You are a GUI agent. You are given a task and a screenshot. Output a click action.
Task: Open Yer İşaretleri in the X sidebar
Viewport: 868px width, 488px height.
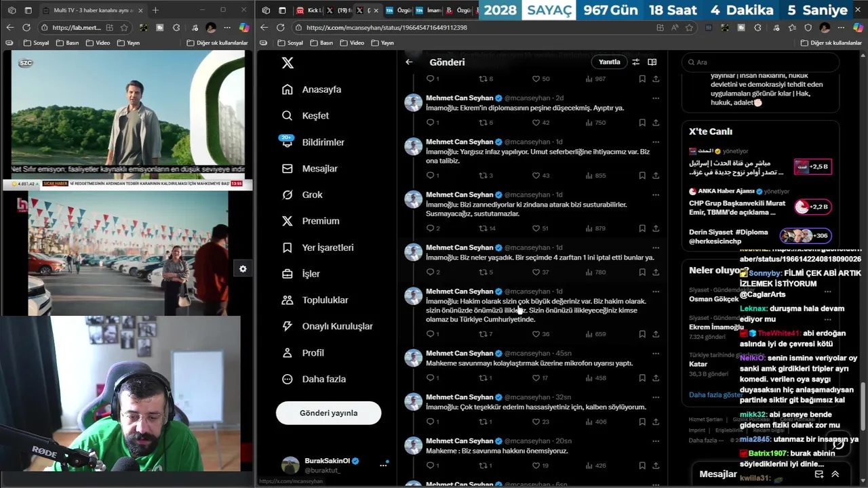317,247
